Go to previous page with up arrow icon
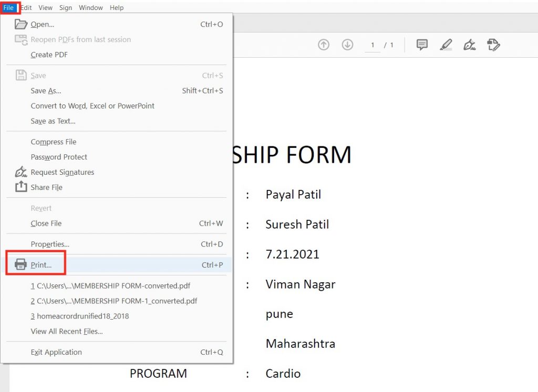 click(x=323, y=45)
